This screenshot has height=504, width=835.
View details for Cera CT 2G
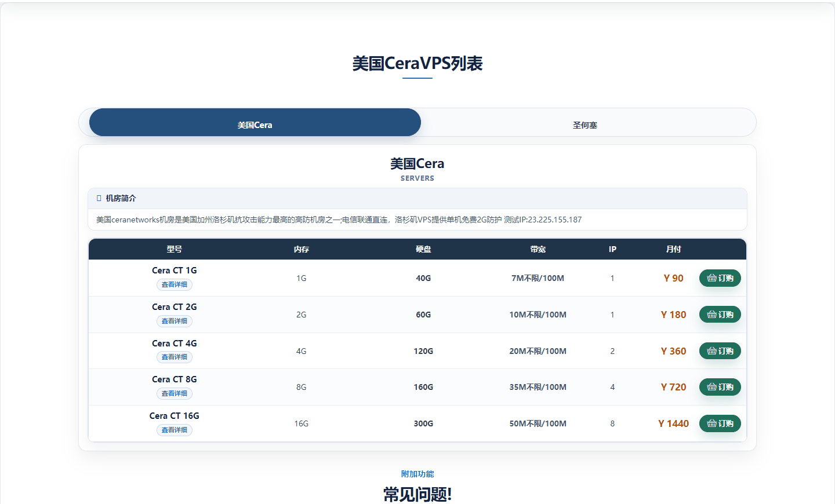[175, 321]
